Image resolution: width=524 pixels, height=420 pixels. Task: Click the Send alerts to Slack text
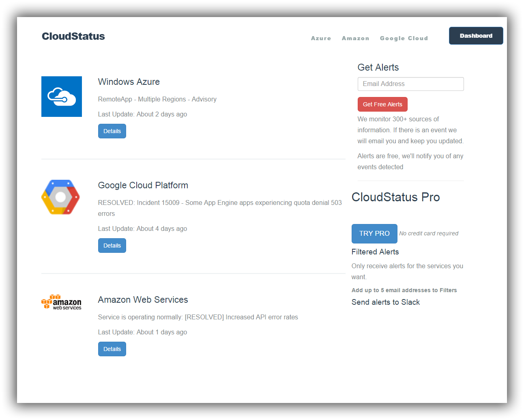[385, 302]
